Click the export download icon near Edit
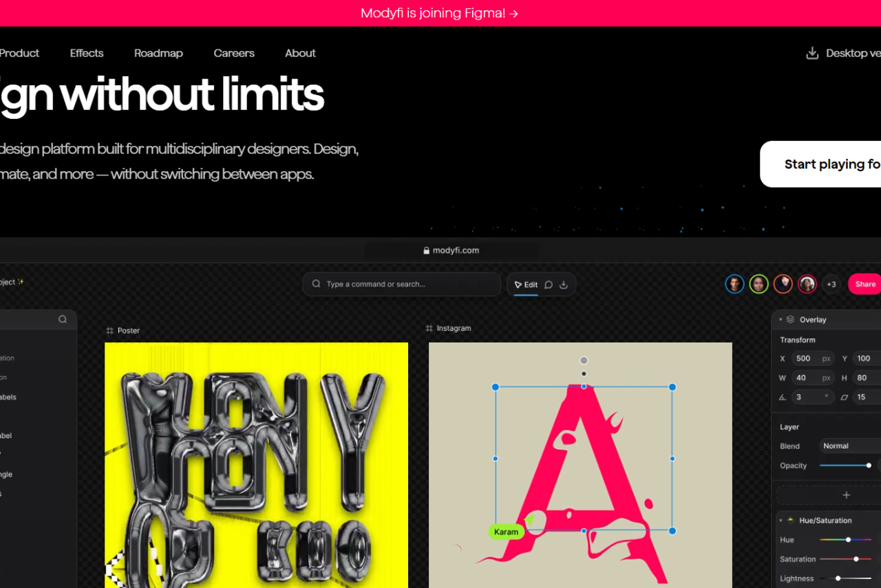This screenshot has height=588, width=881. pos(564,285)
